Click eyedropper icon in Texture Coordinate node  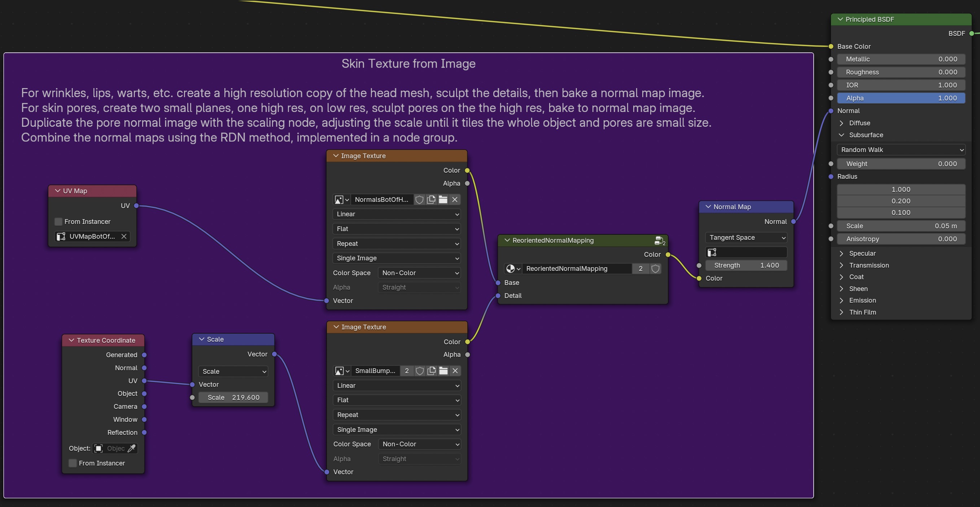tap(131, 448)
